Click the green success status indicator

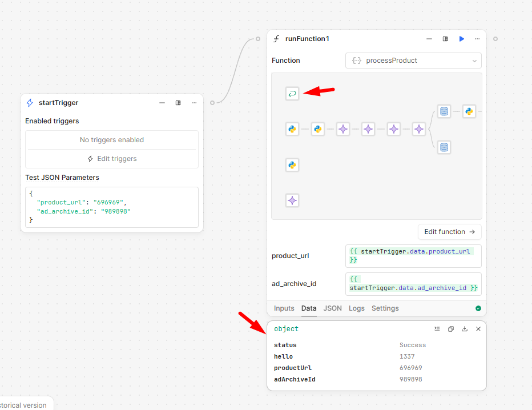point(478,308)
